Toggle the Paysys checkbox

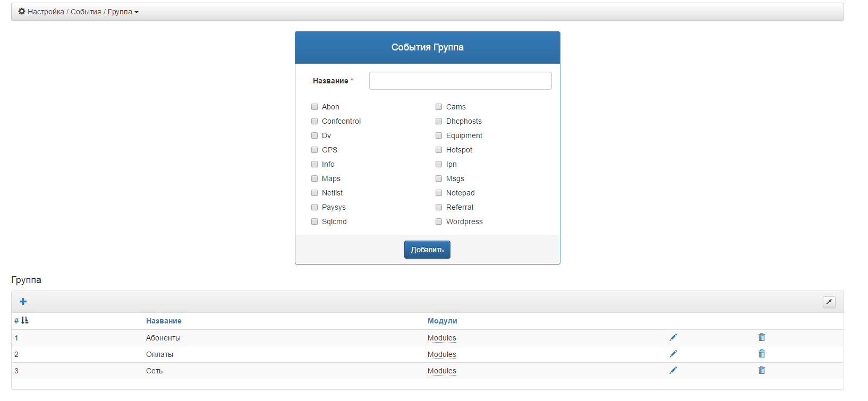pyautogui.click(x=314, y=207)
